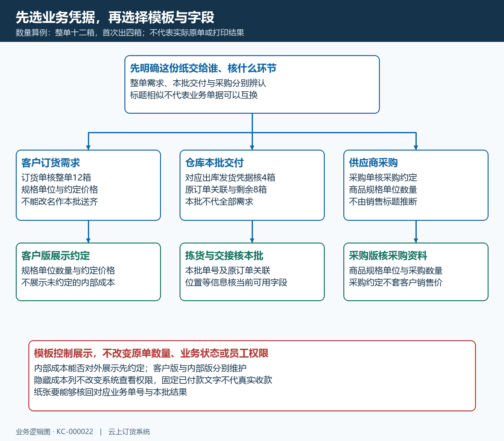Select the "拣货与交接核本批" heading
This screenshot has height=441, width=504.
pyautogui.click(x=224, y=255)
